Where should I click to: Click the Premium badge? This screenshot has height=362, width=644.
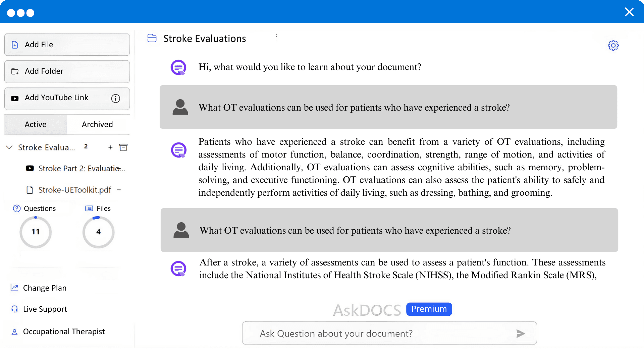coord(429,309)
